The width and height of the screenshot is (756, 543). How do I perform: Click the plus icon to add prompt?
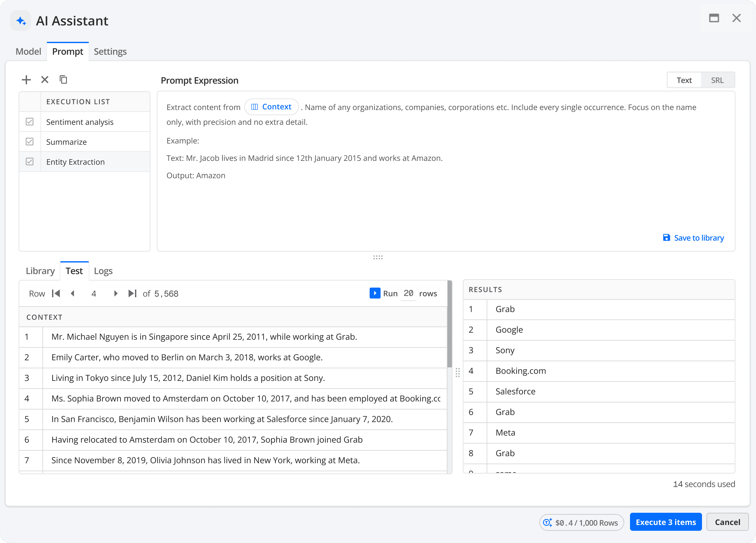[26, 80]
